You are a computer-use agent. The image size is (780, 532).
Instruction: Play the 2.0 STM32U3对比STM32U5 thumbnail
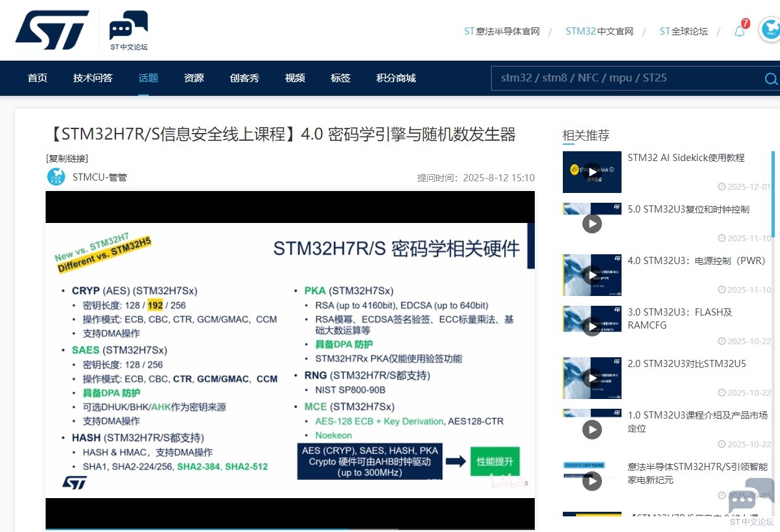click(592, 378)
